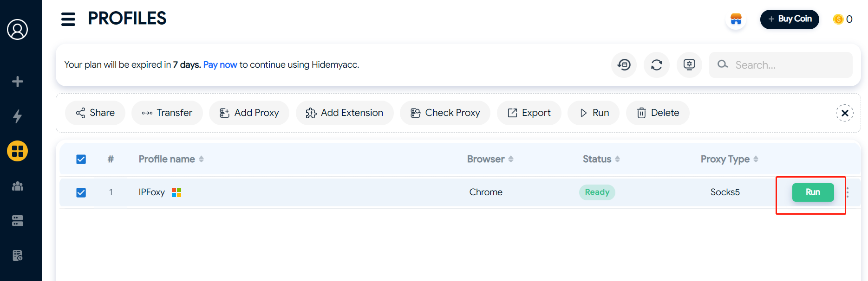The image size is (868, 281).
Task: Click the row number 1 cell
Action: (x=111, y=192)
